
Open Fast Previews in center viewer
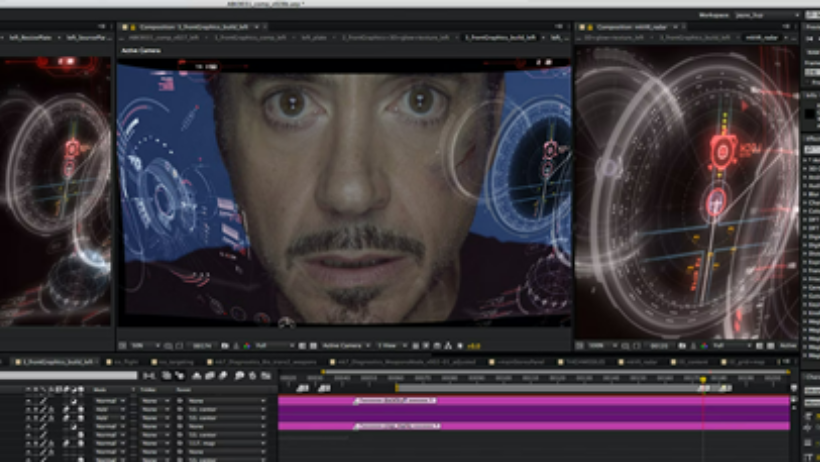(426, 346)
